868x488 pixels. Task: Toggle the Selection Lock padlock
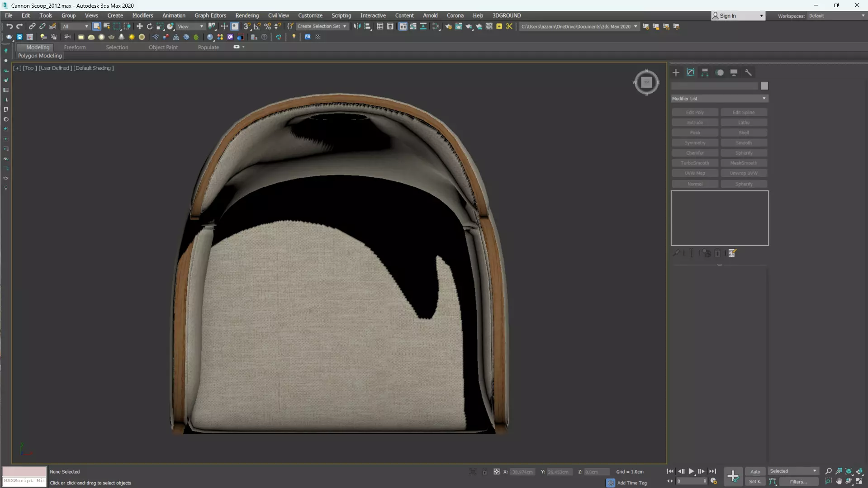[484, 472]
